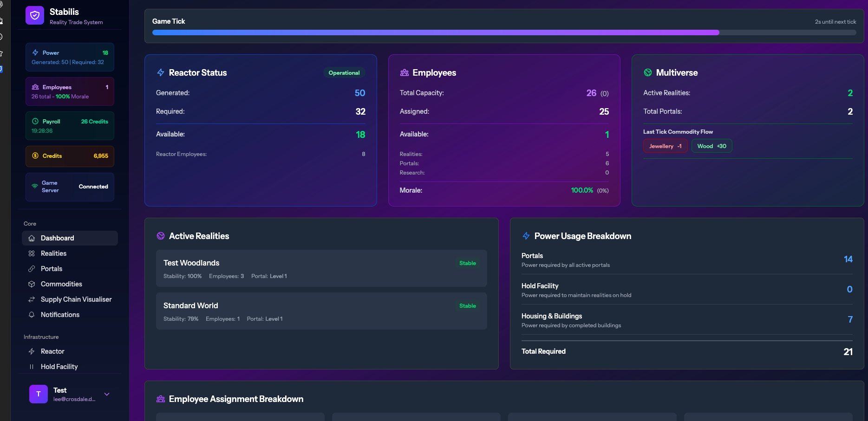This screenshot has height=421, width=868.
Task: Expand the Test user account menu
Action: coord(107,394)
